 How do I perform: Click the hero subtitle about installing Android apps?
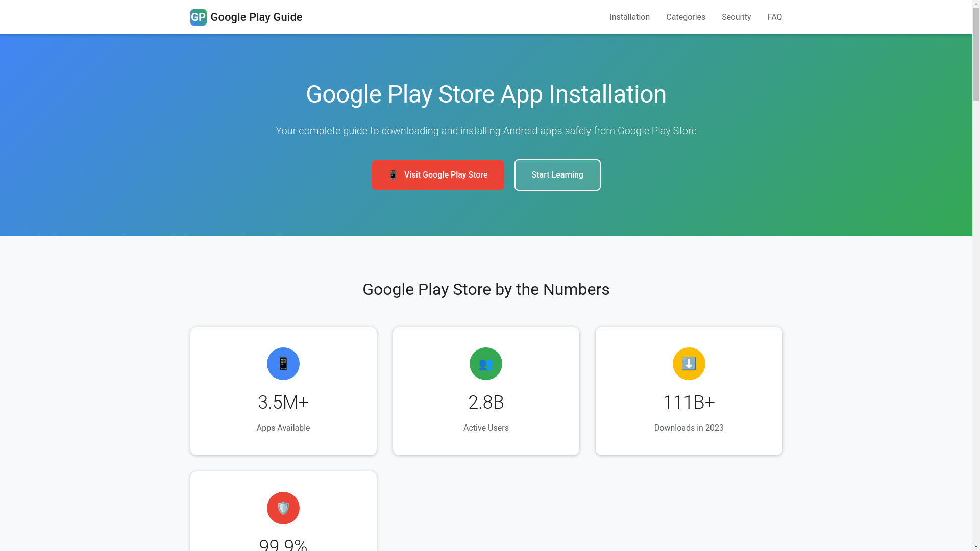(486, 131)
